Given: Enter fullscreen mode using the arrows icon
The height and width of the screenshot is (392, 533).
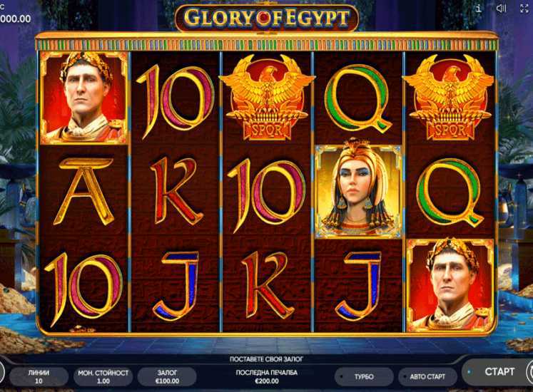Looking at the screenshot, I should pos(524,9).
